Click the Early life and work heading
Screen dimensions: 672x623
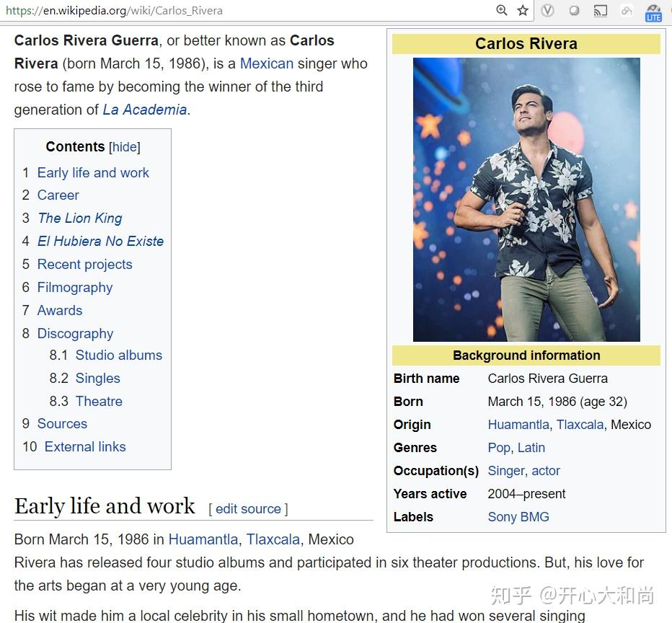(105, 506)
